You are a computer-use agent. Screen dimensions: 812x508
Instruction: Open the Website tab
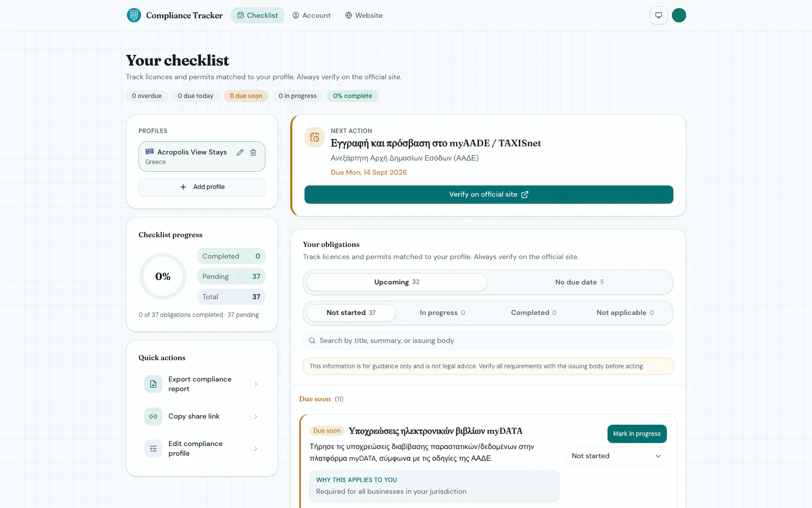pyautogui.click(x=364, y=15)
